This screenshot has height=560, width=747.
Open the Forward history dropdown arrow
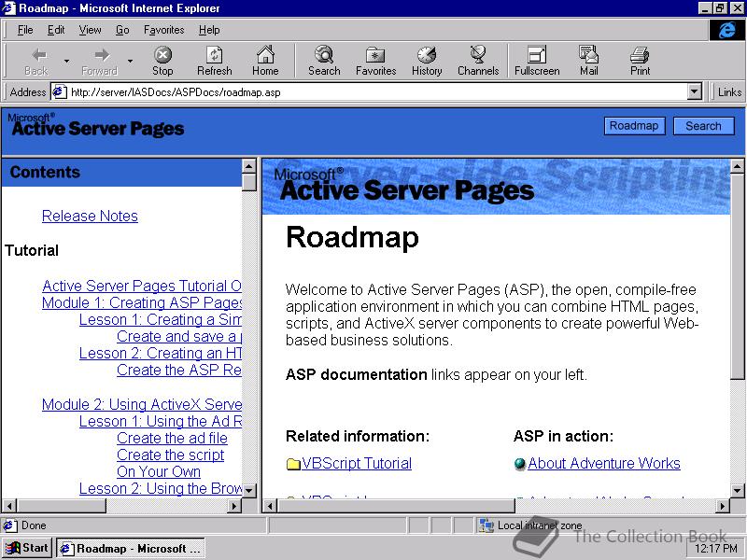[x=130, y=61]
